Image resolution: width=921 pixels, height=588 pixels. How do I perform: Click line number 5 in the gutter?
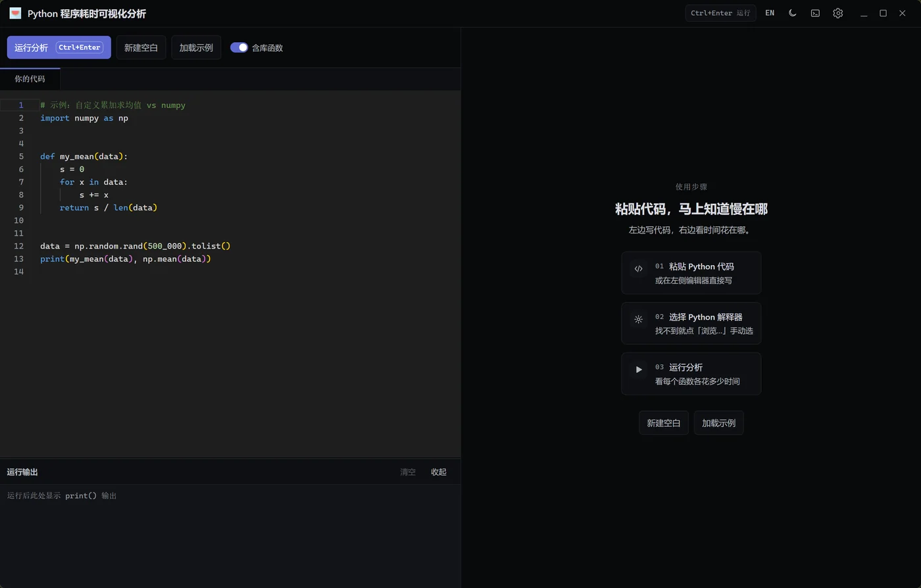click(x=21, y=157)
